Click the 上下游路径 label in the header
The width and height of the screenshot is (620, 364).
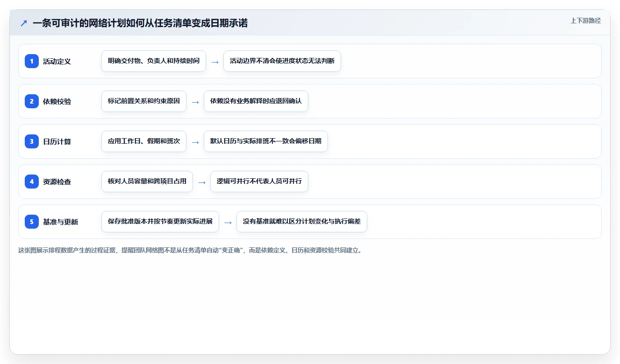585,21
